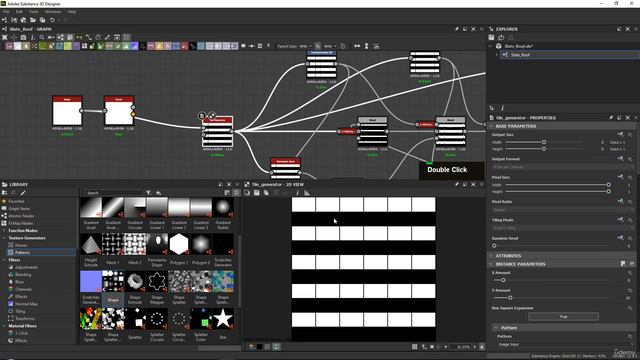Select the Gradient Radial thumbnail
This screenshot has width=640, height=360.
coord(223,207)
